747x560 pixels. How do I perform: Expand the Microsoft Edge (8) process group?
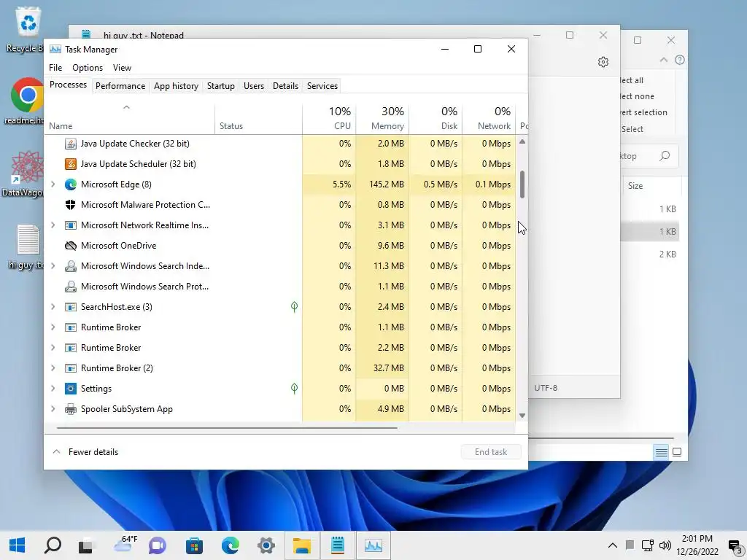pos(53,184)
